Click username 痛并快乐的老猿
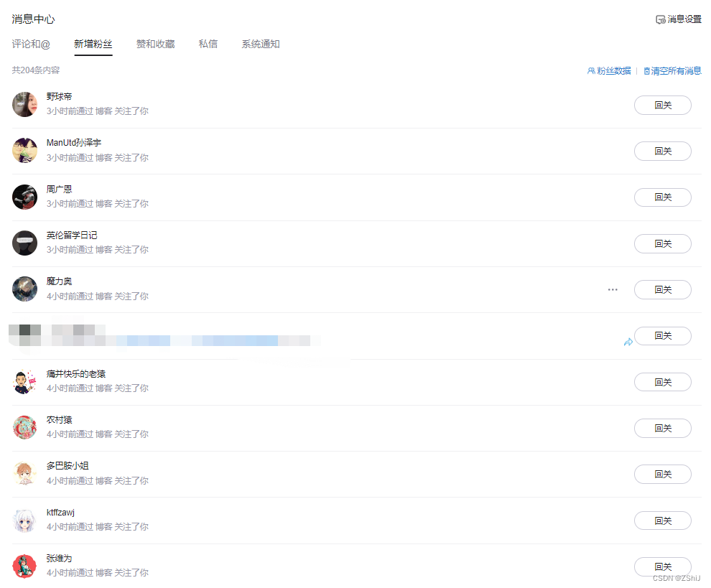The height and width of the screenshot is (588, 711). click(75, 374)
